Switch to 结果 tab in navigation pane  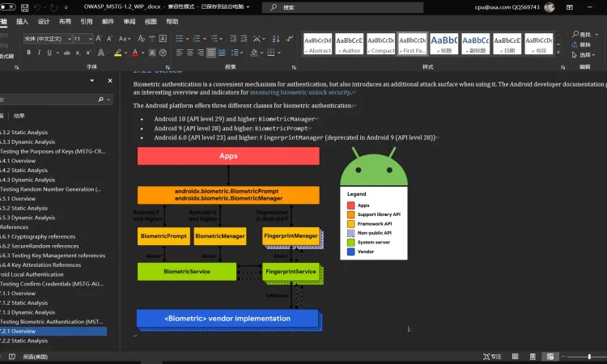coord(19,116)
